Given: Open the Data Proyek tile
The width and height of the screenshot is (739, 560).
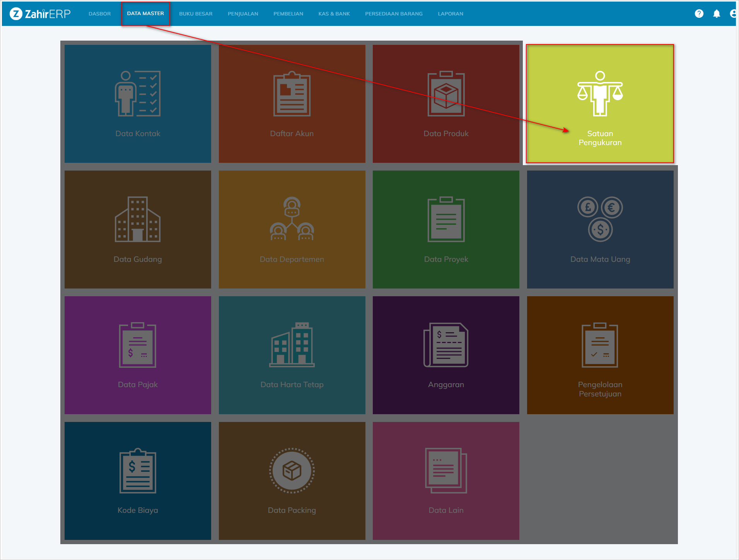Looking at the screenshot, I should click(x=446, y=229).
